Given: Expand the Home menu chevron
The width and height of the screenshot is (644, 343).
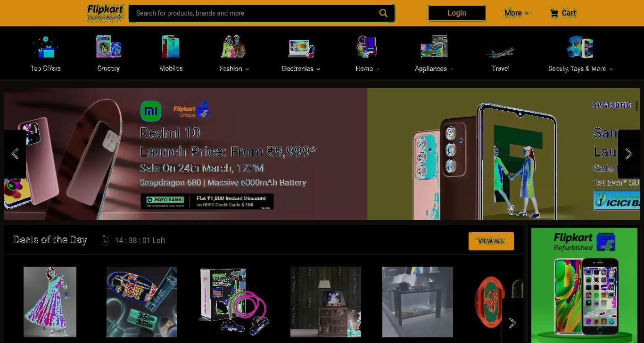Looking at the screenshot, I should click(x=378, y=69).
